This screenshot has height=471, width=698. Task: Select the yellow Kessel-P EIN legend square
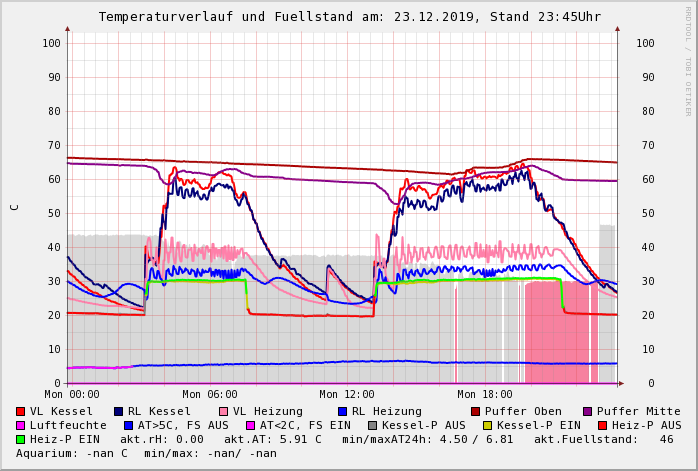click(x=487, y=425)
